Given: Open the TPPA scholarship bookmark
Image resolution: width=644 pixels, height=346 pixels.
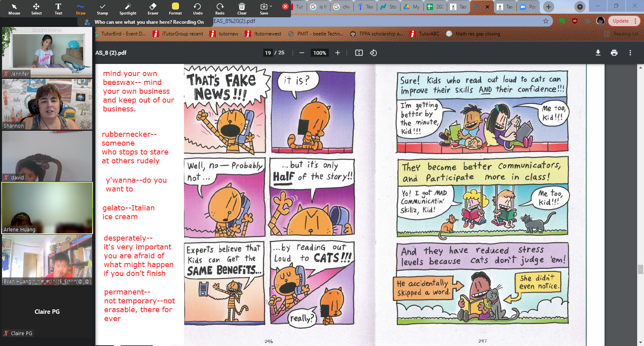Looking at the screenshot, I should (x=376, y=34).
